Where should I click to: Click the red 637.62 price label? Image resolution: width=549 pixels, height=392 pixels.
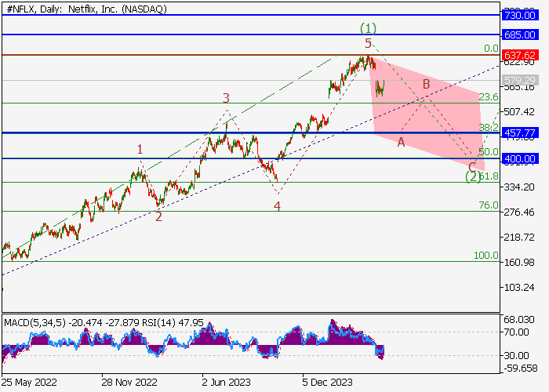pos(520,56)
